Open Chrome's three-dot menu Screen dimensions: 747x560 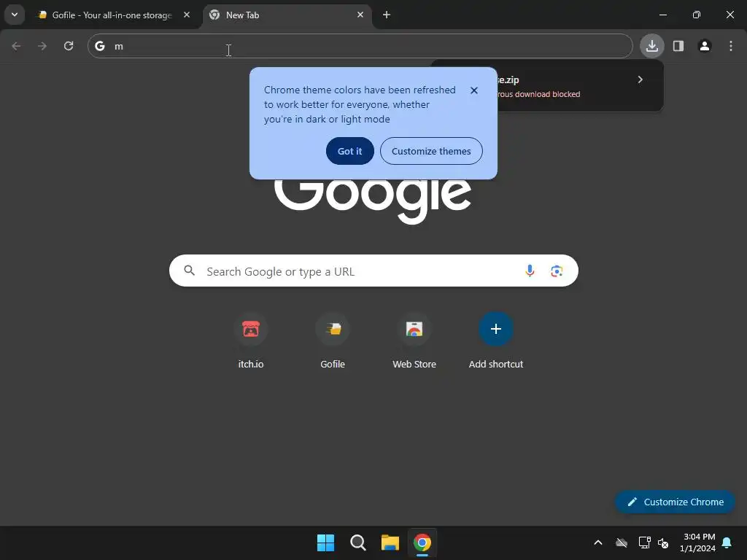tap(730, 46)
